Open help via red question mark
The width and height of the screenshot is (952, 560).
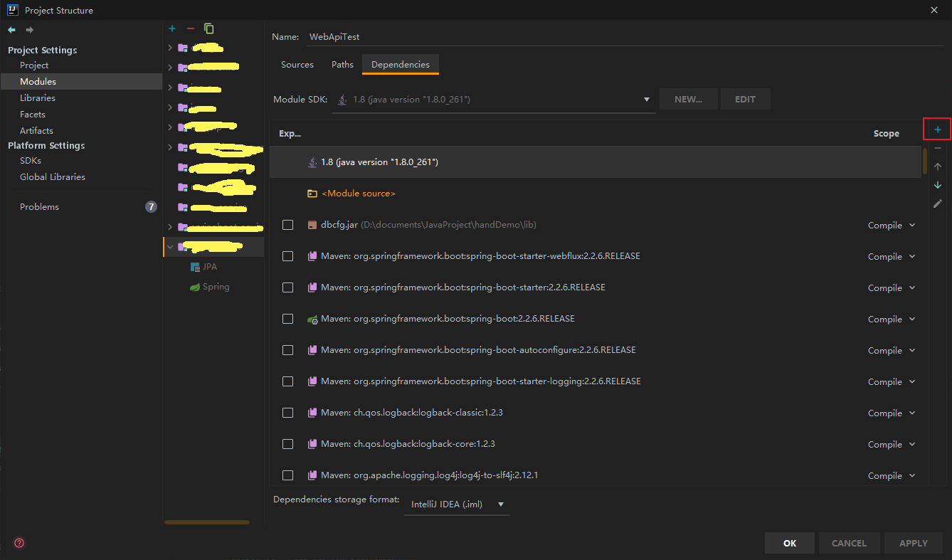(19, 543)
